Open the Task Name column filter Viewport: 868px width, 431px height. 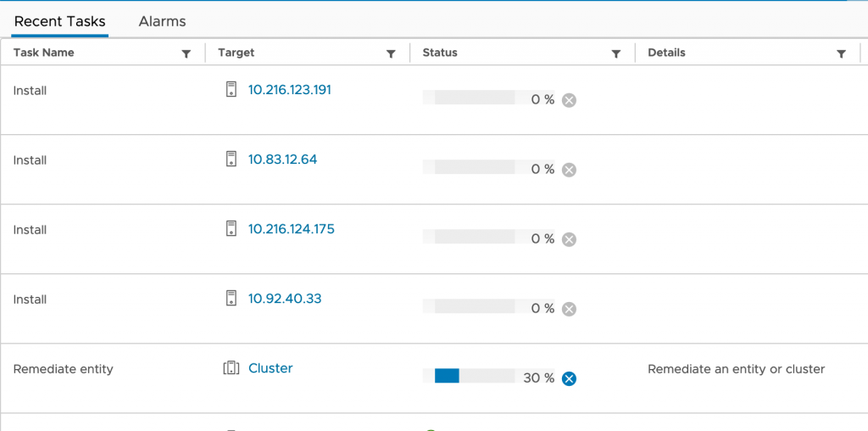pos(186,53)
